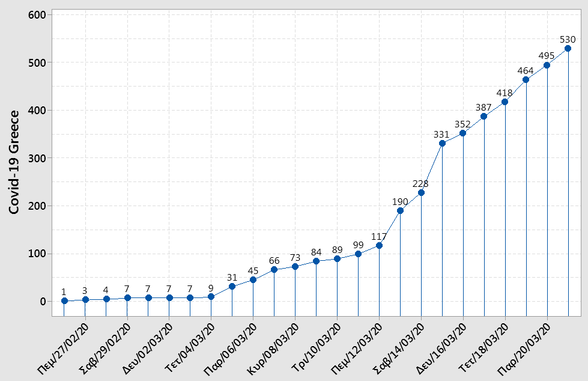The width and height of the screenshot is (588, 381).
Task: Click the date label Σαβ/29/02/20
Action: (106, 349)
